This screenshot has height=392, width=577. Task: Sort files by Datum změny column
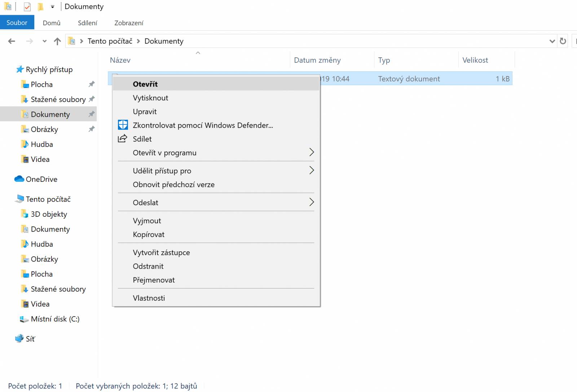pos(317,60)
